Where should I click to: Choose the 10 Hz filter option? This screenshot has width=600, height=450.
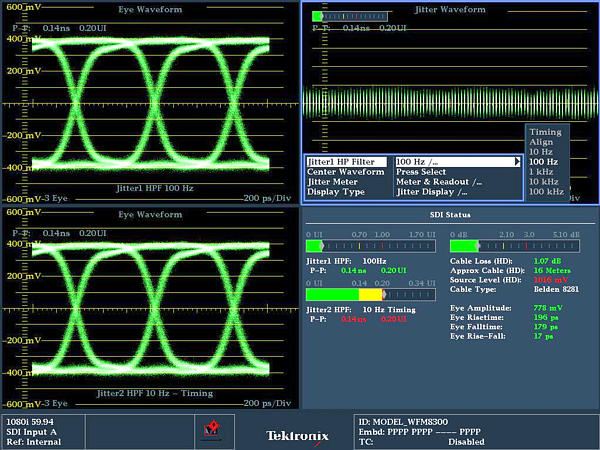[x=543, y=151]
